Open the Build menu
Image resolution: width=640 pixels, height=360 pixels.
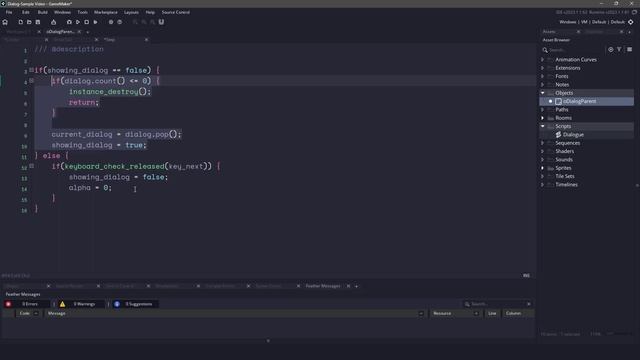pos(42,12)
